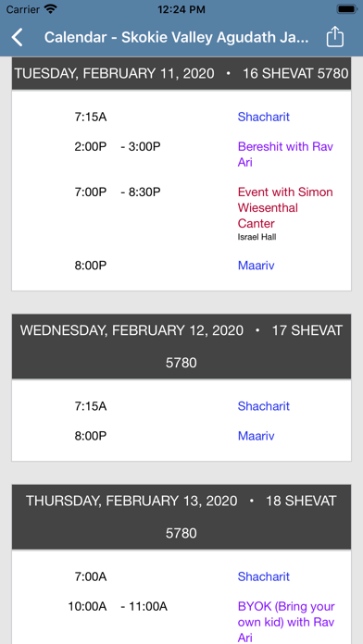Tap the Wi-Fi status icon
Screen dimensions: 363x644
tap(51, 9)
